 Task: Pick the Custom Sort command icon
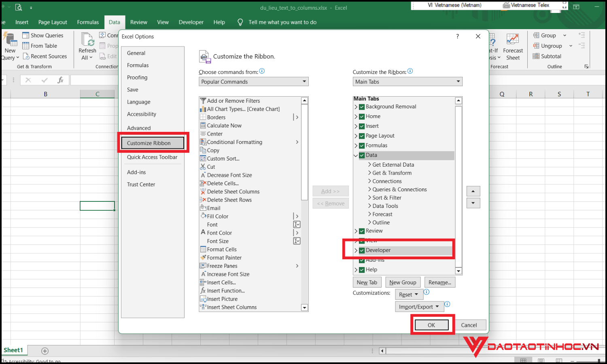[203, 159]
